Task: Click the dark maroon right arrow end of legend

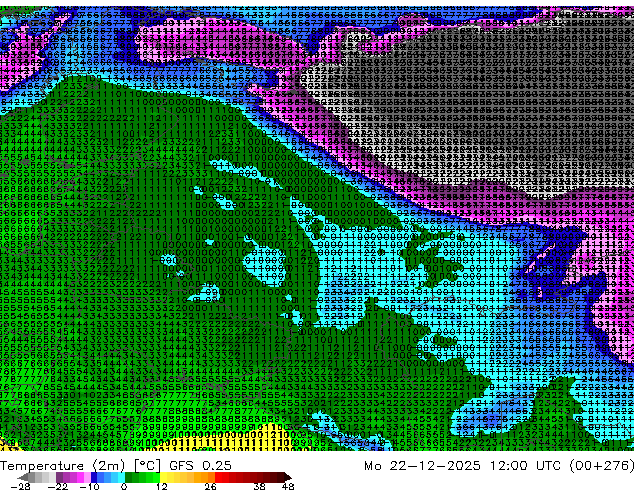Action: 287,477
